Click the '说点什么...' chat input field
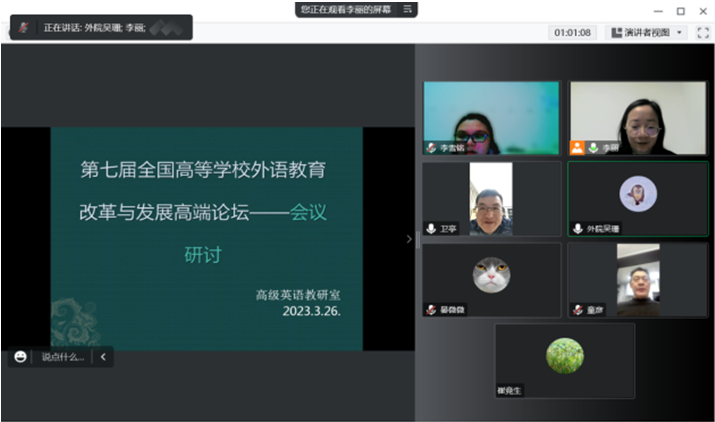 pyautogui.click(x=62, y=357)
